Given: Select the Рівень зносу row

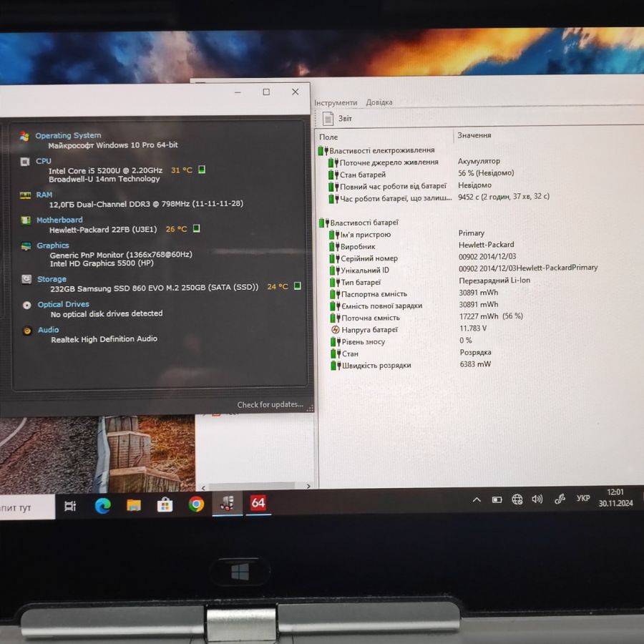Looking at the screenshot, I should [x=358, y=342].
